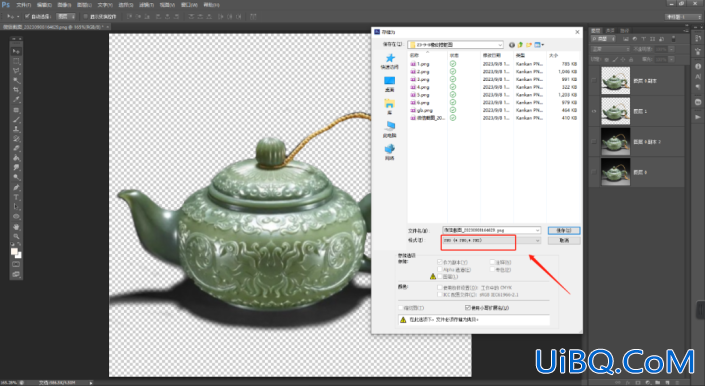Click the type layer filter icon in Layers panel

pyautogui.click(x=643, y=39)
